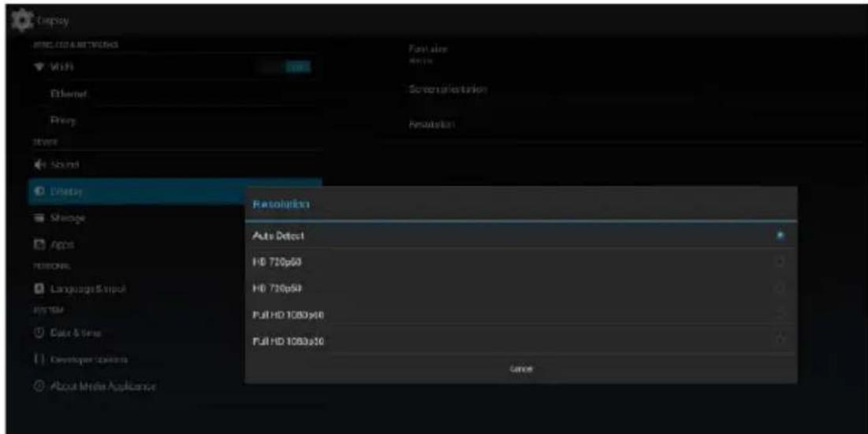Click the Sound speaker icon
The width and height of the screenshot is (868, 434).
[39, 165]
